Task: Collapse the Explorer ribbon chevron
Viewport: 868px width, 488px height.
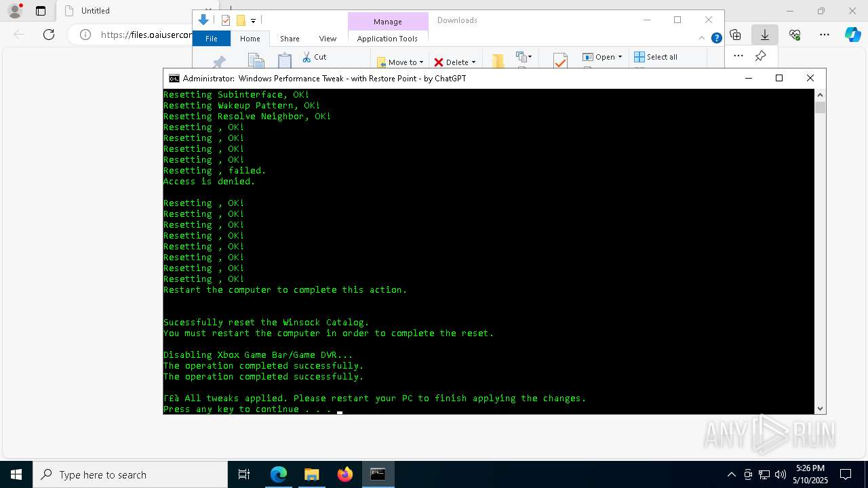Action: (x=703, y=38)
